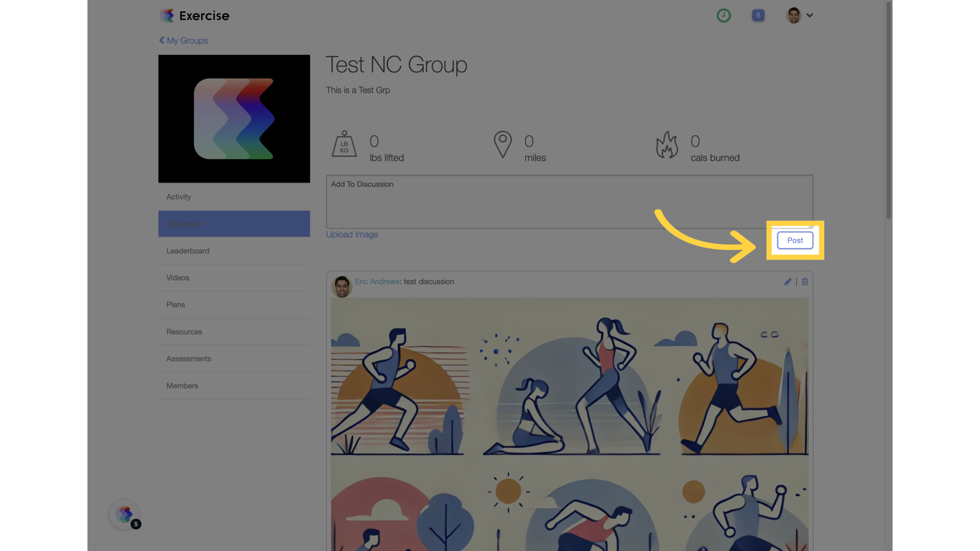Open the notifications badge showing 8
The height and width of the screenshot is (551, 980).
point(758,15)
